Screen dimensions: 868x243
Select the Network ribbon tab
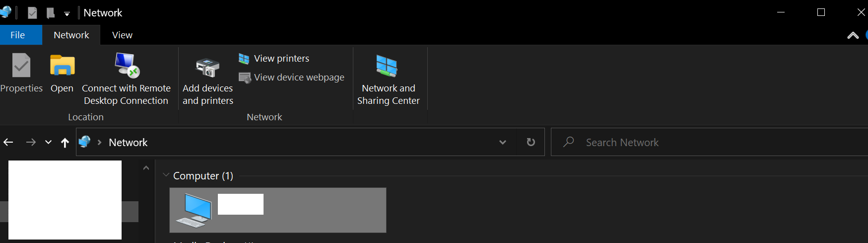[x=71, y=35]
